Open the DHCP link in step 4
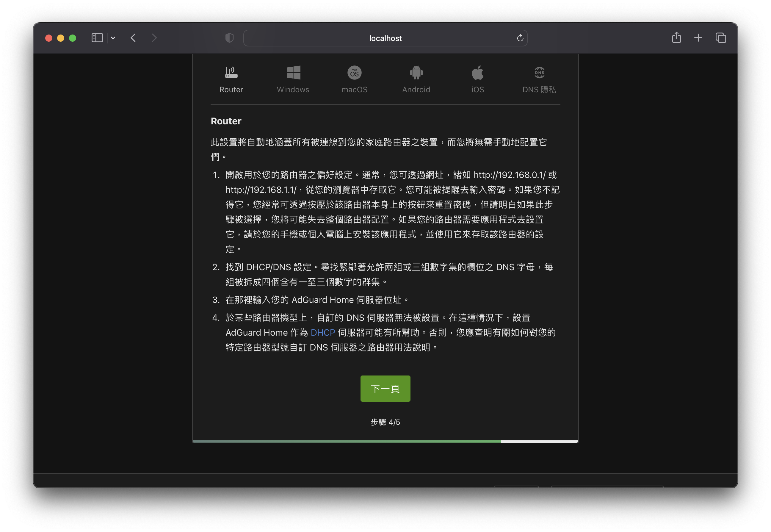The width and height of the screenshot is (771, 532). (322, 332)
